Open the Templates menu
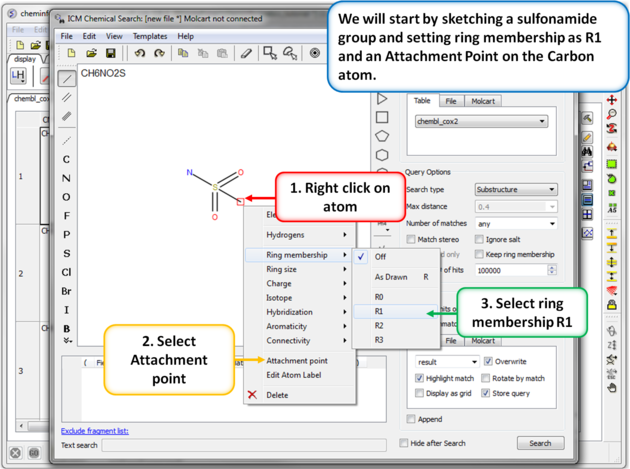 coord(150,36)
